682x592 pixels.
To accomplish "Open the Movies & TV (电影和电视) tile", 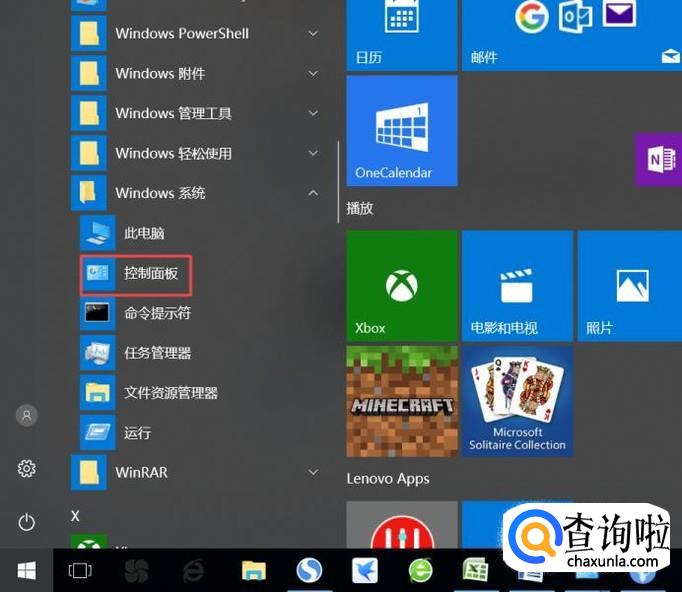I will pyautogui.click(x=518, y=286).
